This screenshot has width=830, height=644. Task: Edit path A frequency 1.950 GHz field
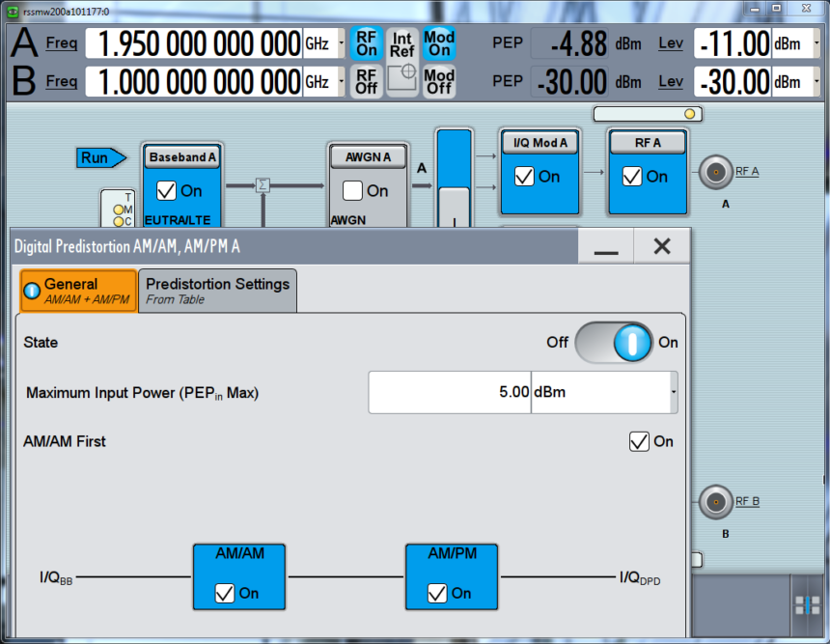point(194,43)
